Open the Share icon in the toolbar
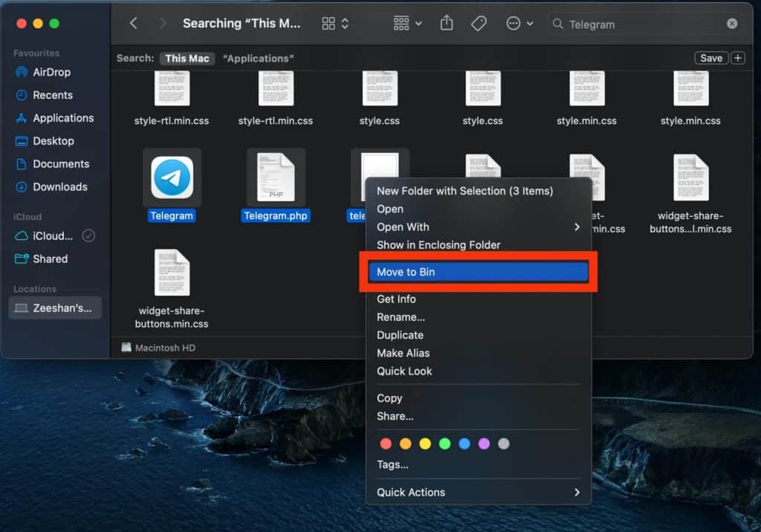Viewport: 761px width, 532px height. 446,23
